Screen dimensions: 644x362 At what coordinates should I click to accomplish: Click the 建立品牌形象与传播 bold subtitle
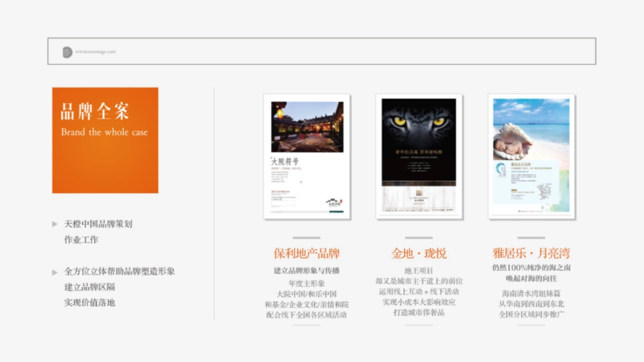[x=306, y=271]
